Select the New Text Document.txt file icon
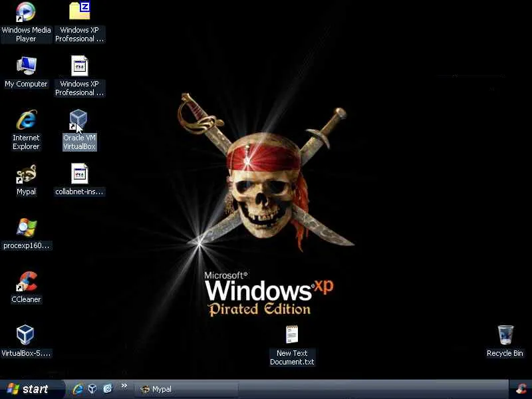This screenshot has height=399, width=532. tap(292, 334)
